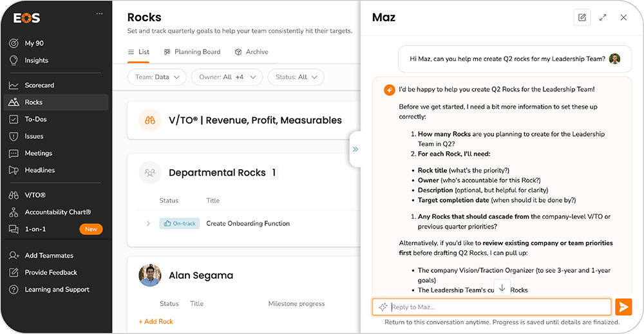Click the Reply to Maz input field

491,307
